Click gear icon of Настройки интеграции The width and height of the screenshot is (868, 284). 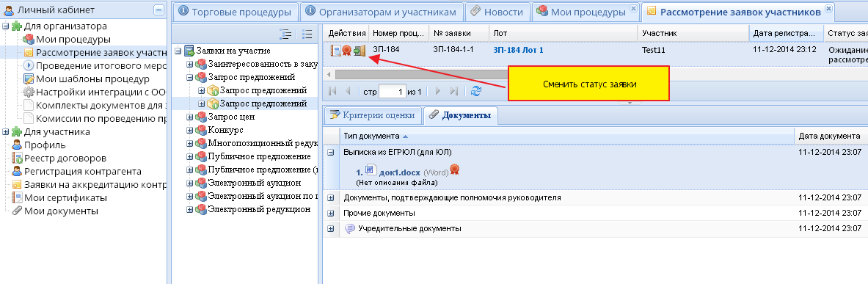click(29, 92)
